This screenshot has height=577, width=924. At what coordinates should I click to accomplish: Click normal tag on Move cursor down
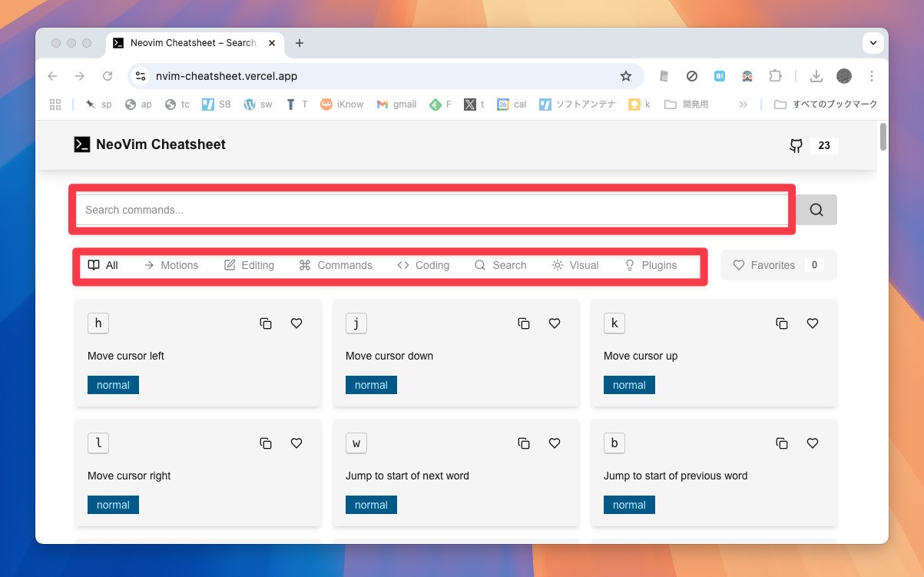point(371,385)
